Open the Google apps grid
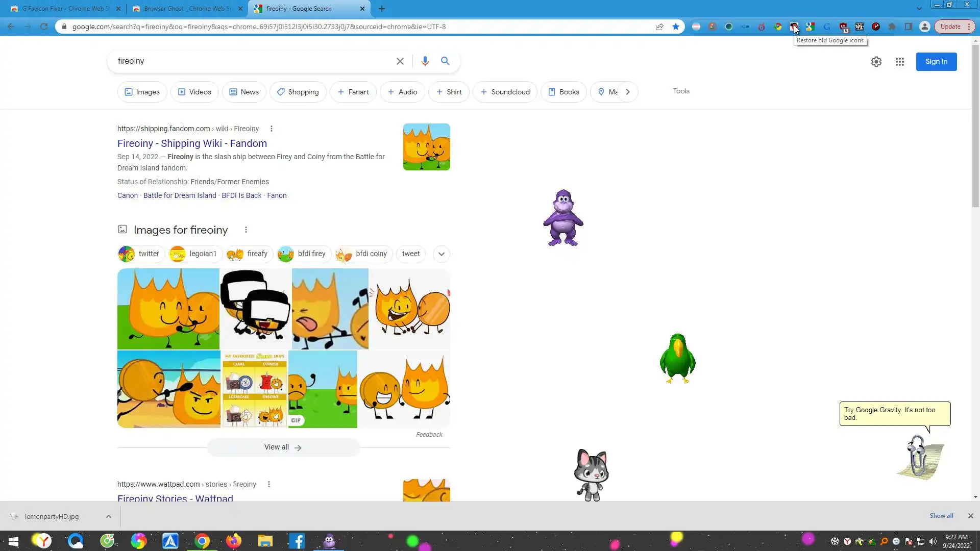The image size is (980, 551). [899, 62]
